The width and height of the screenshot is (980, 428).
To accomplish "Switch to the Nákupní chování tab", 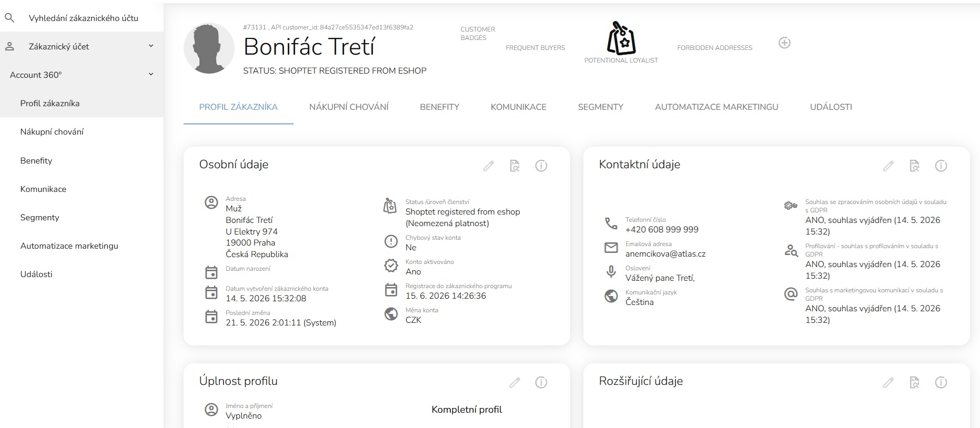I will pos(349,107).
